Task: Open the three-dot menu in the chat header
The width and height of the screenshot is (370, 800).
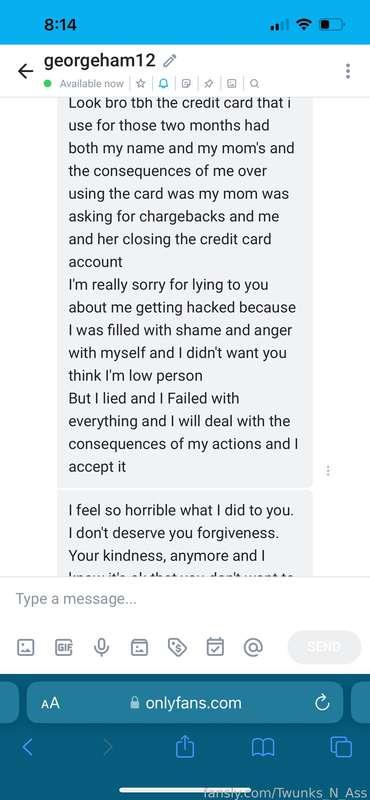Action: (x=348, y=71)
